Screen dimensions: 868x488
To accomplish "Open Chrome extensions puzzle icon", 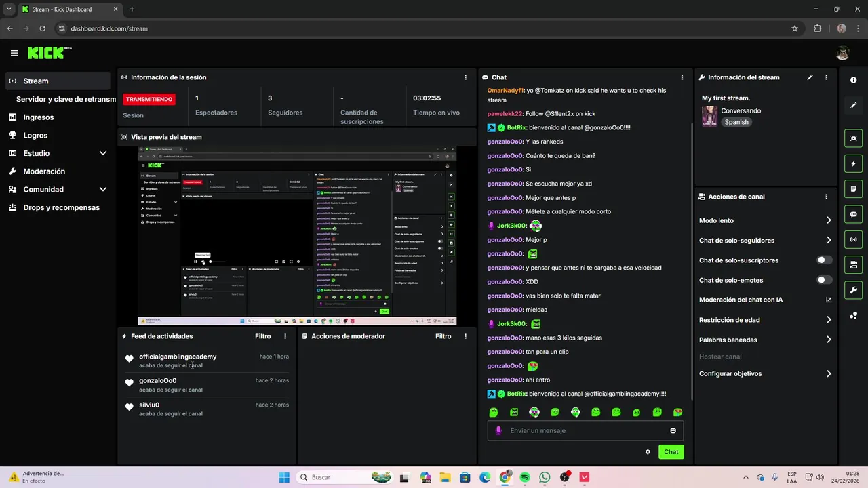I will tap(817, 28).
